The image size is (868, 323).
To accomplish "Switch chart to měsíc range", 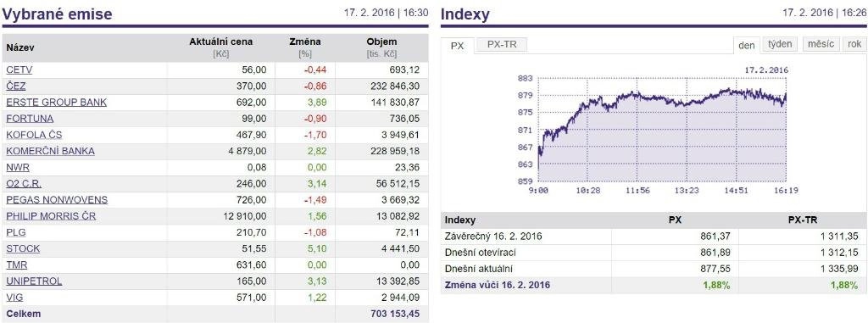I will pos(821,44).
